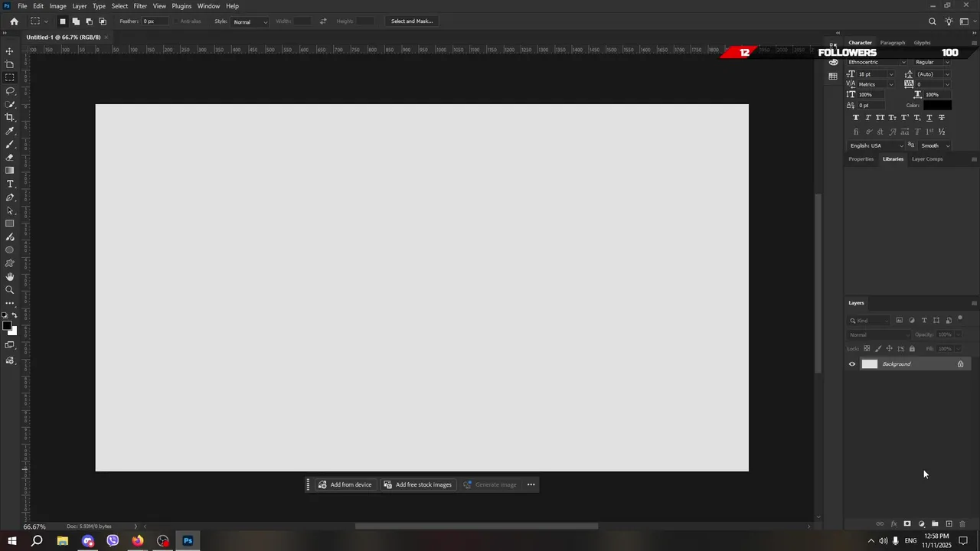The width and height of the screenshot is (980, 551).
Task: Switch to the Layer Comps tab
Action: 927,159
